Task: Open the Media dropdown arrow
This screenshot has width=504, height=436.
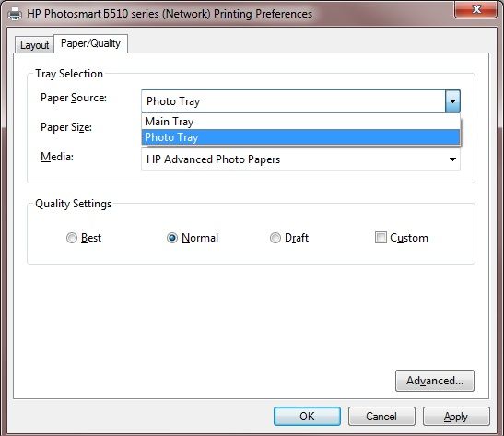Action: point(452,159)
